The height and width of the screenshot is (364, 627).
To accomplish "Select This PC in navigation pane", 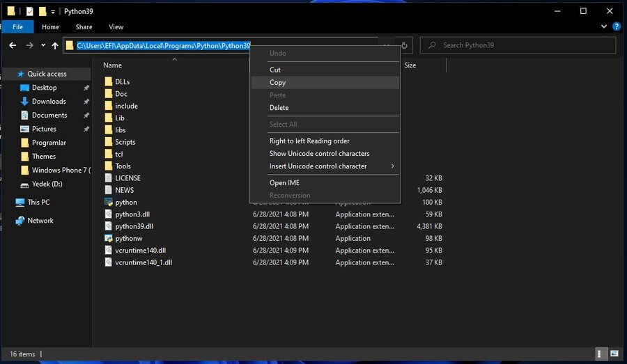I will (x=38, y=203).
